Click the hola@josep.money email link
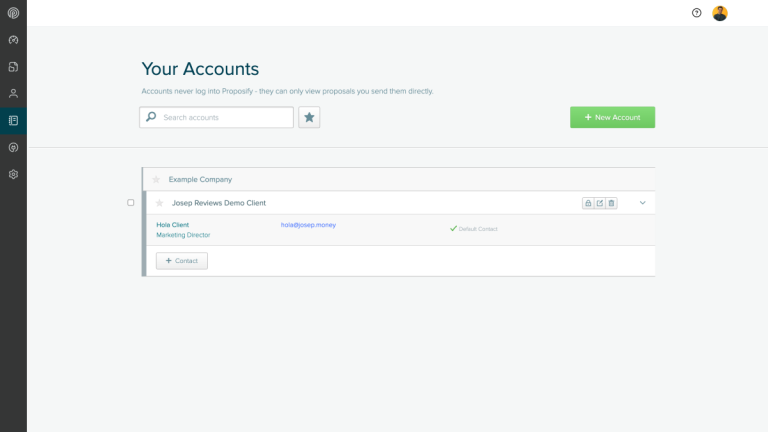 pos(308,225)
